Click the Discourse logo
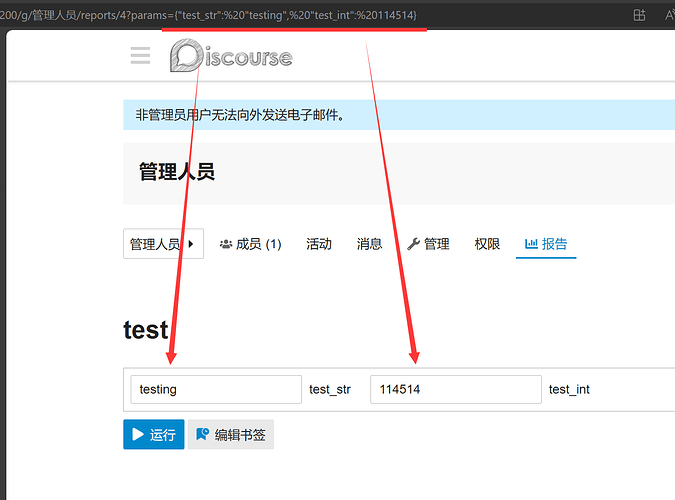 [231, 56]
